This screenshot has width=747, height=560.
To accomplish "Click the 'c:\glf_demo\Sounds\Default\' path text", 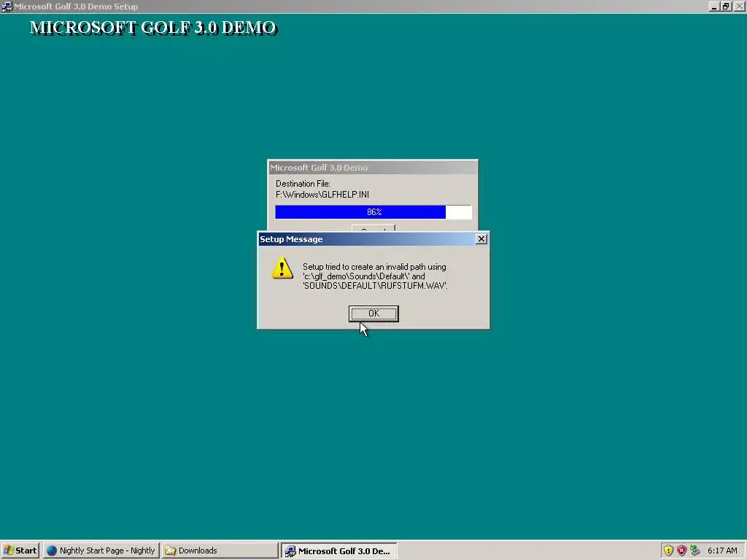I will [x=356, y=276].
